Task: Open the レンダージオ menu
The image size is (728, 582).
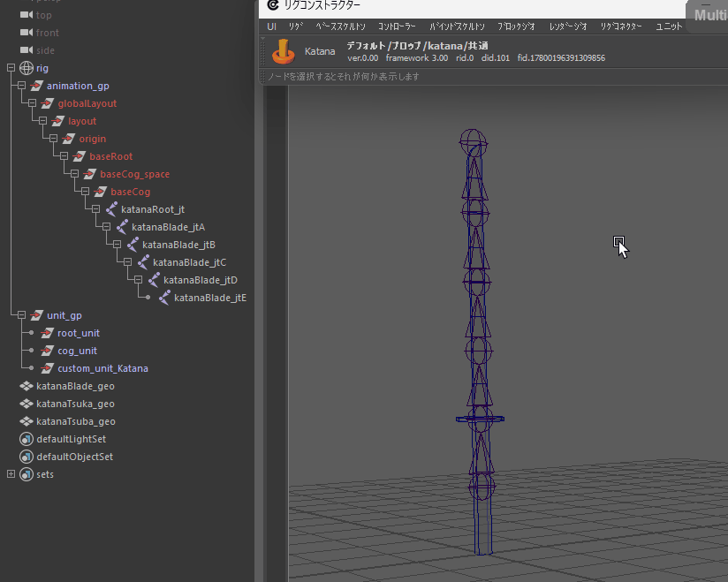Action: coord(568,26)
